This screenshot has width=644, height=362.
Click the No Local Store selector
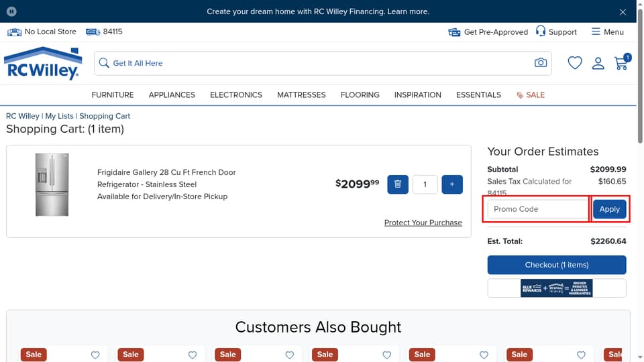tap(42, 32)
